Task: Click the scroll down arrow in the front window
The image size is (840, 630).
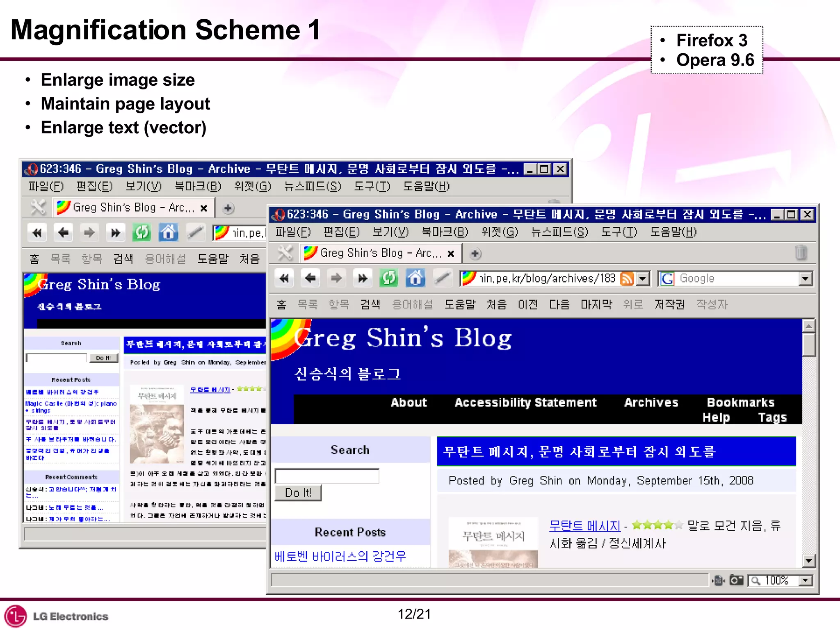Action: [808, 561]
